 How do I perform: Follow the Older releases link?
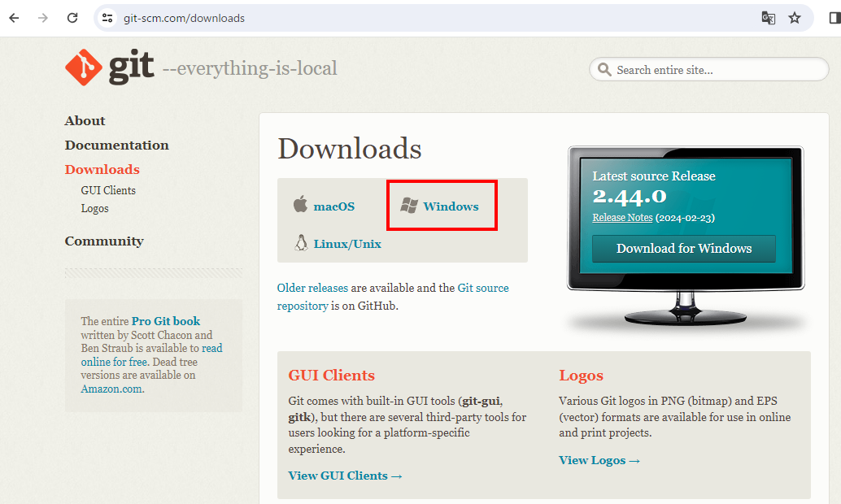point(312,288)
